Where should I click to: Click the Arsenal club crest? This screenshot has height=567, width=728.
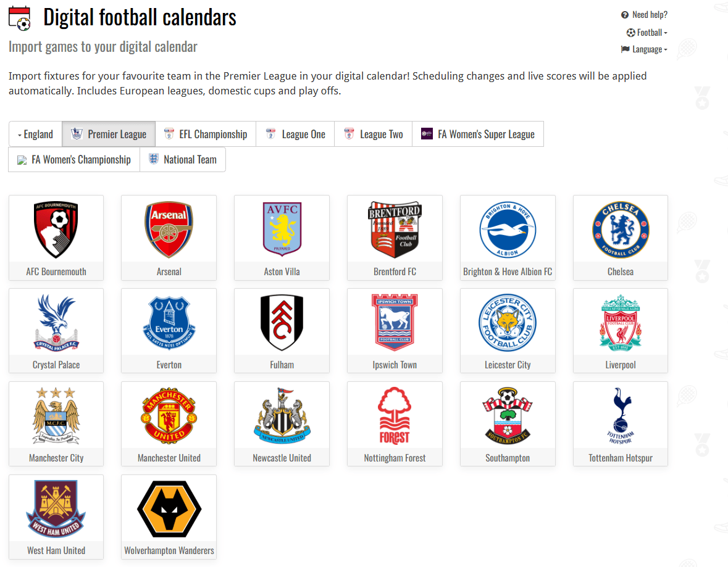pyautogui.click(x=169, y=230)
